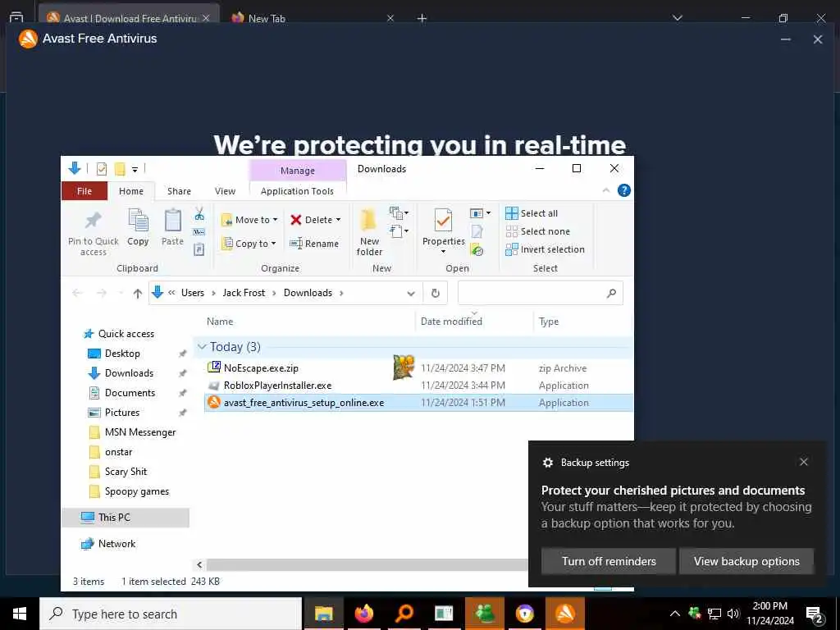Refresh the Downloads folder view
Viewport: 840px width, 630px height.
[x=436, y=293]
